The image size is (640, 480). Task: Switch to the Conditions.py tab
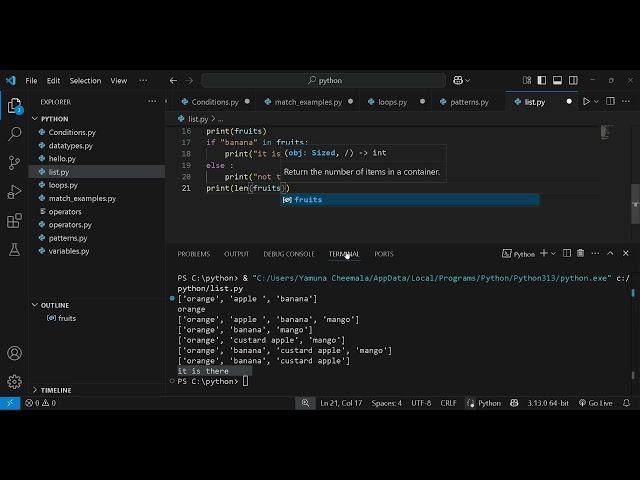coord(215,102)
